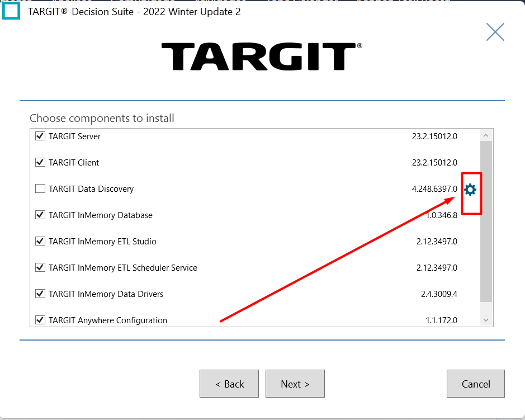Uncheck the TARGIT Server checkbox
Viewport: 525px width, 420px height.
pyautogui.click(x=40, y=136)
